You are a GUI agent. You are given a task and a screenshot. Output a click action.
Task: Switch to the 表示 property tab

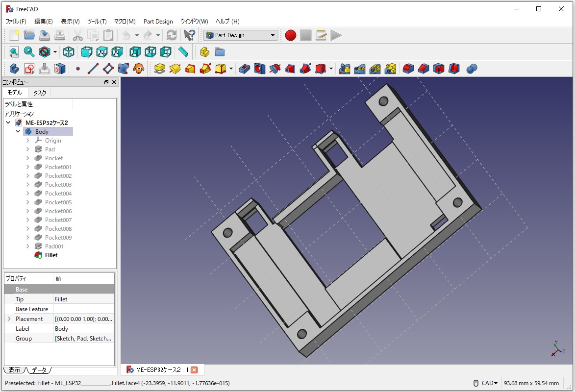[x=14, y=370]
